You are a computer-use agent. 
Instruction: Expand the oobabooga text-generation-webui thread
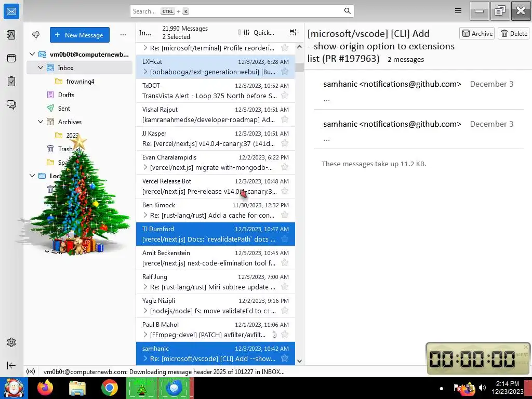click(x=145, y=72)
